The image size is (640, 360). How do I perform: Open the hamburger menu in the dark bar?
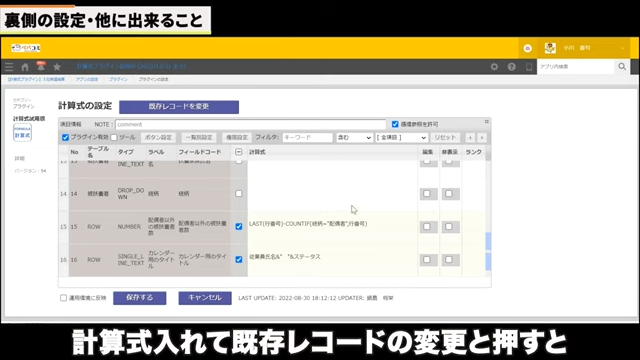click(9, 67)
